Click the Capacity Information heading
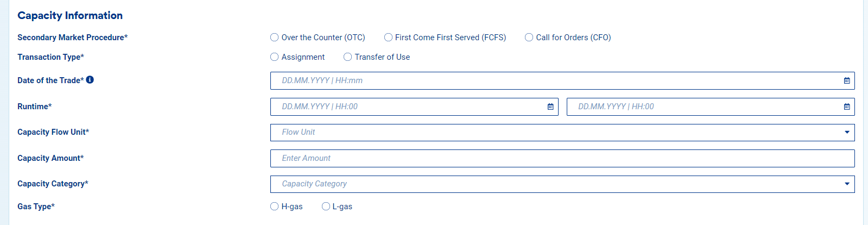The height and width of the screenshot is (225, 868). [x=70, y=15]
